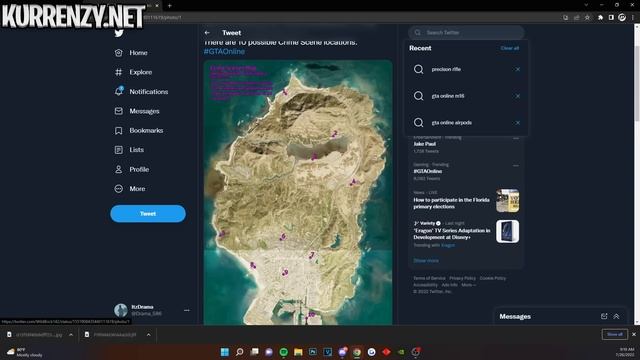Click the Messages envelope icon
The image size is (640, 360).
pyautogui.click(x=119, y=111)
